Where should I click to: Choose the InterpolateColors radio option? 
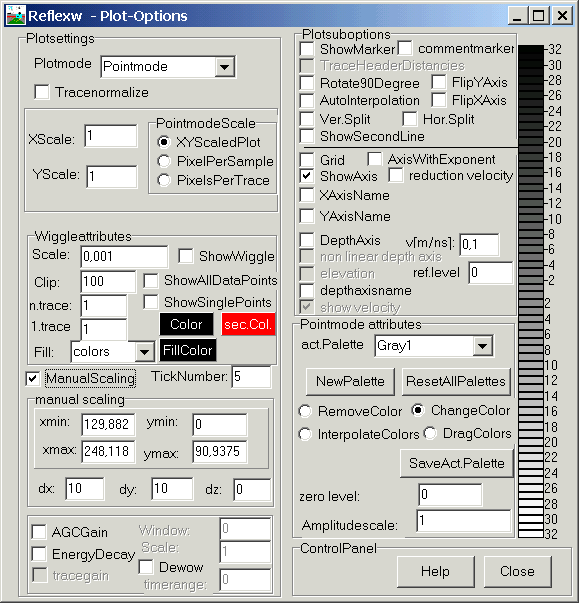pos(305,434)
